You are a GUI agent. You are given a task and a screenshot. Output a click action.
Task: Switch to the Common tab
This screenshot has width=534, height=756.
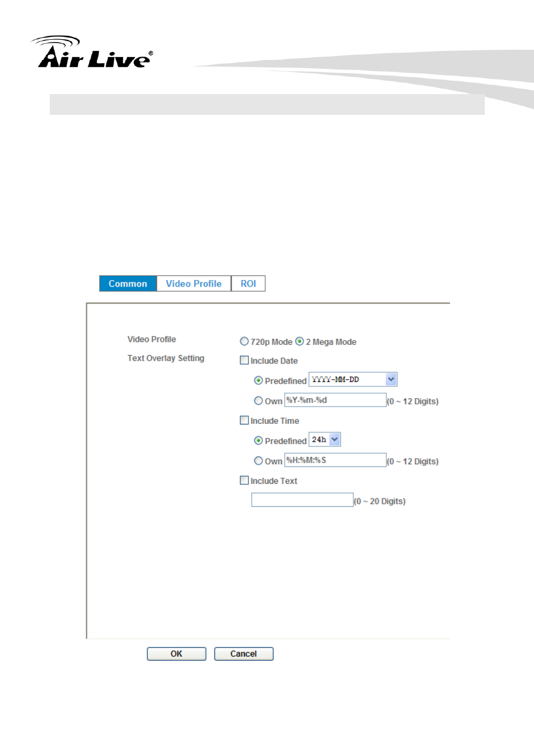(x=128, y=283)
